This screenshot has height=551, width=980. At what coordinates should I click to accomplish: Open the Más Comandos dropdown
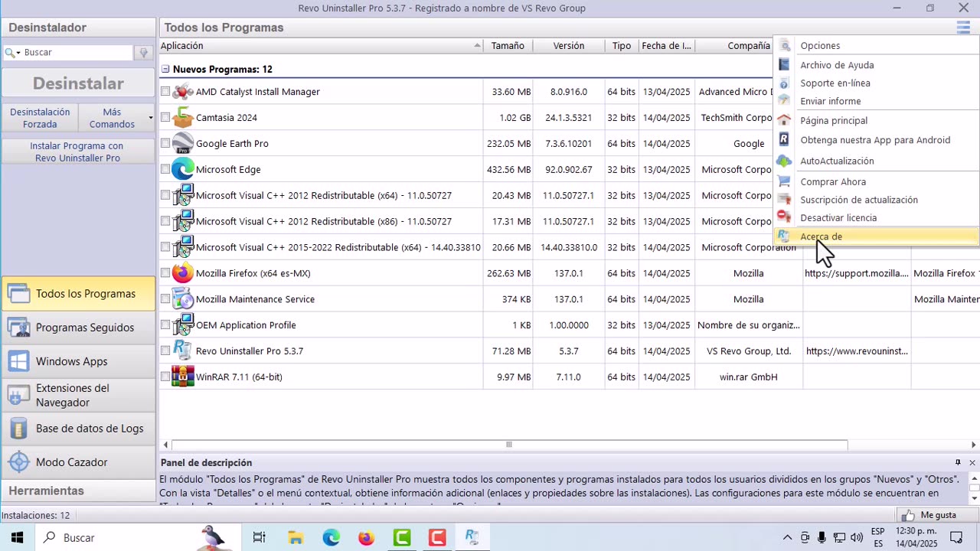point(116,118)
